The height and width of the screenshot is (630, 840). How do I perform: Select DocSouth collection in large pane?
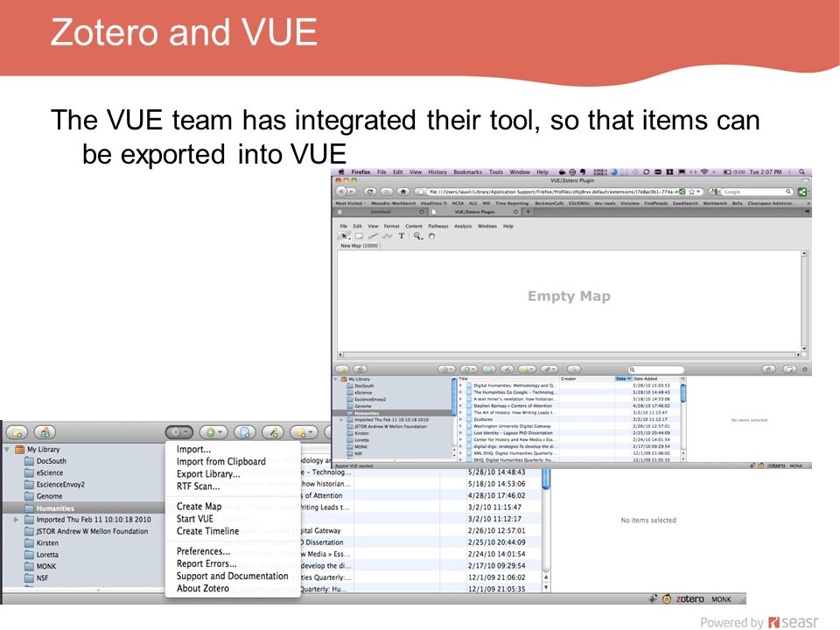pos(45,461)
